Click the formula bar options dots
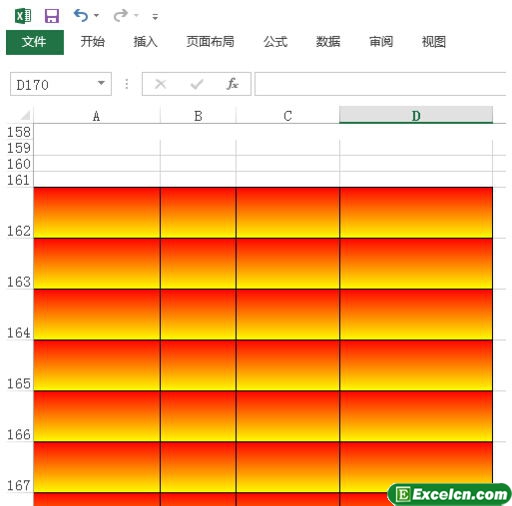 tap(127, 84)
